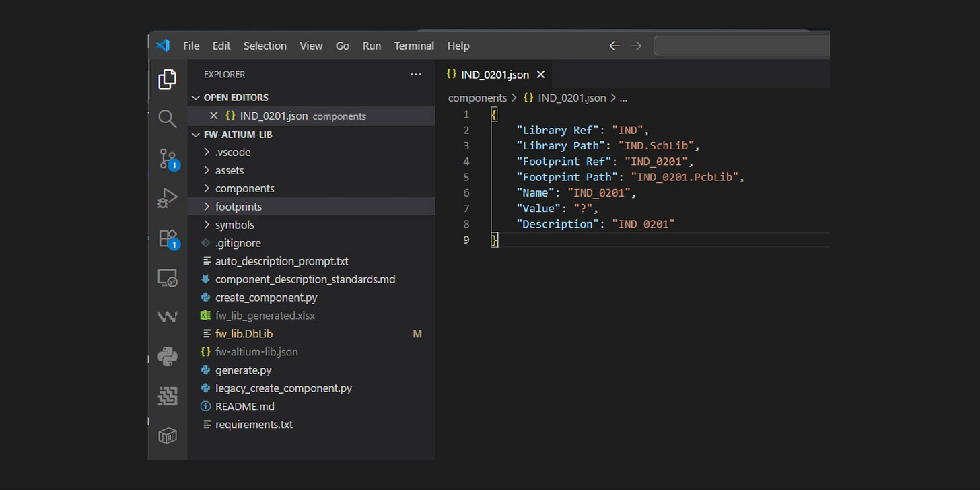Open the Search view icon
980x490 pixels.
coord(167,119)
